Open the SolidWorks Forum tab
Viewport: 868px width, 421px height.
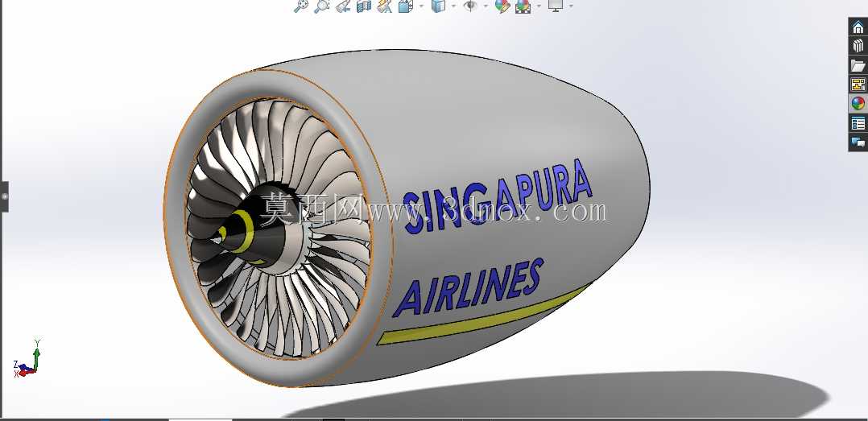pos(858,142)
